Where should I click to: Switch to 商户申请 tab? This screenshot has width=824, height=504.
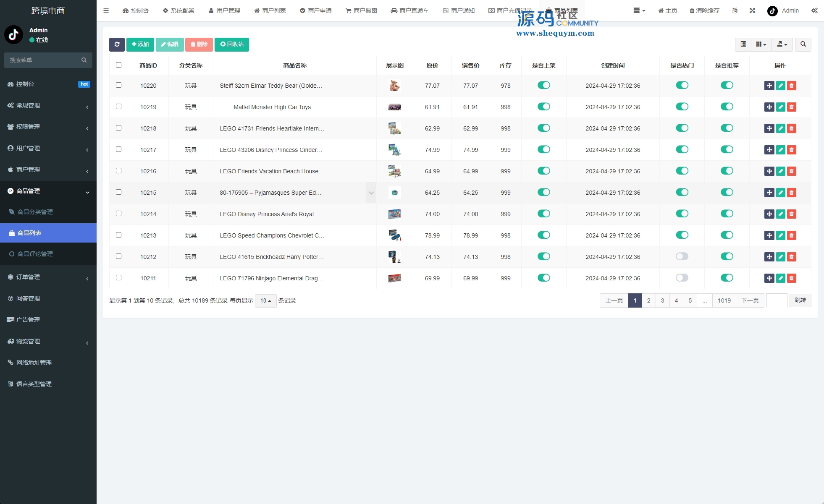click(316, 10)
